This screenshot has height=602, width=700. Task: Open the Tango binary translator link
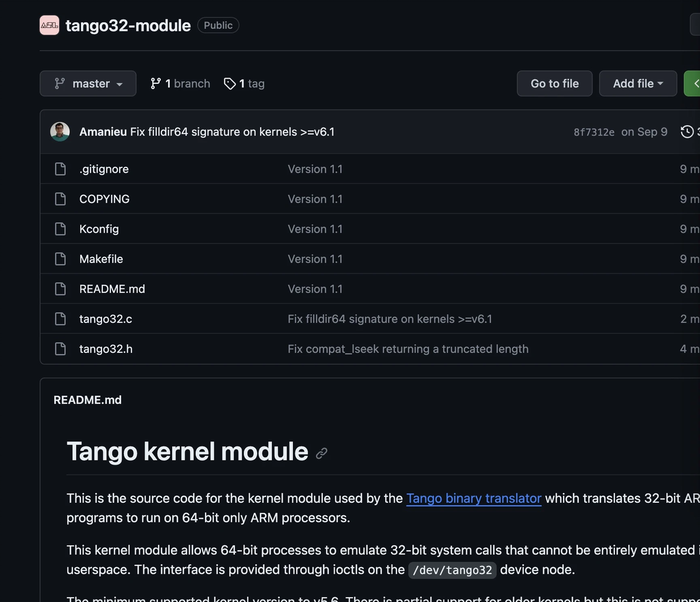[x=473, y=498]
